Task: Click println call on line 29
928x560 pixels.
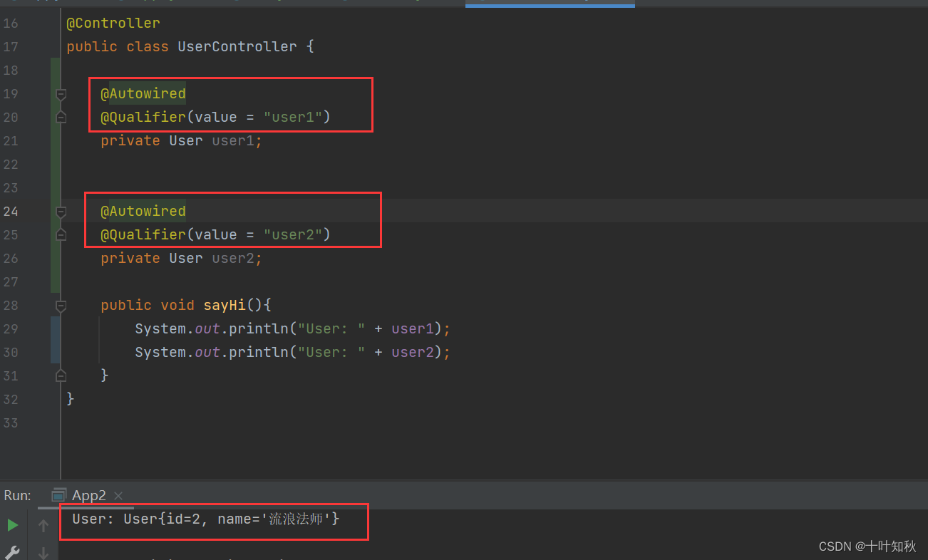Action: (x=259, y=329)
